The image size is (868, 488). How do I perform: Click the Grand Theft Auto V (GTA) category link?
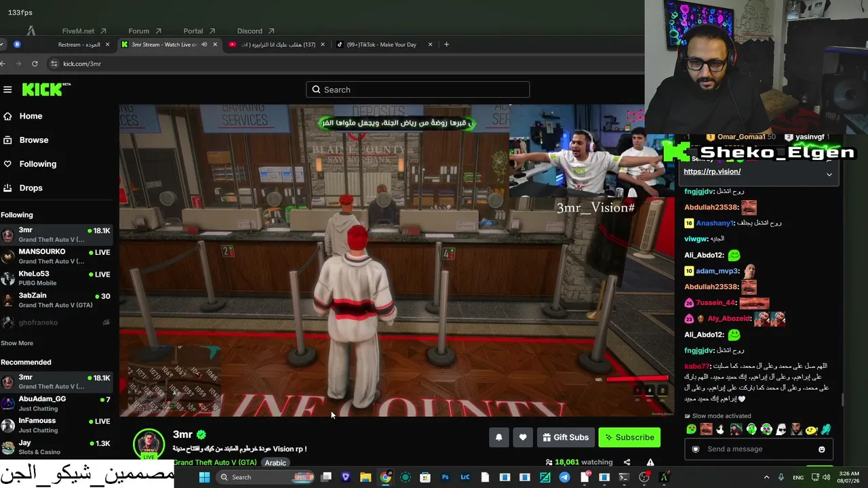tap(215, 462)
